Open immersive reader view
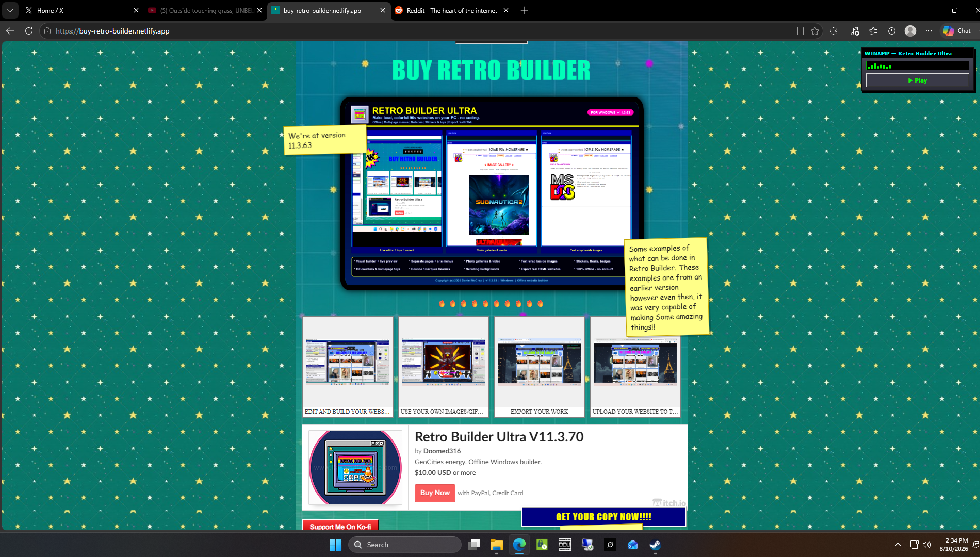 click(x=800, y=31)
